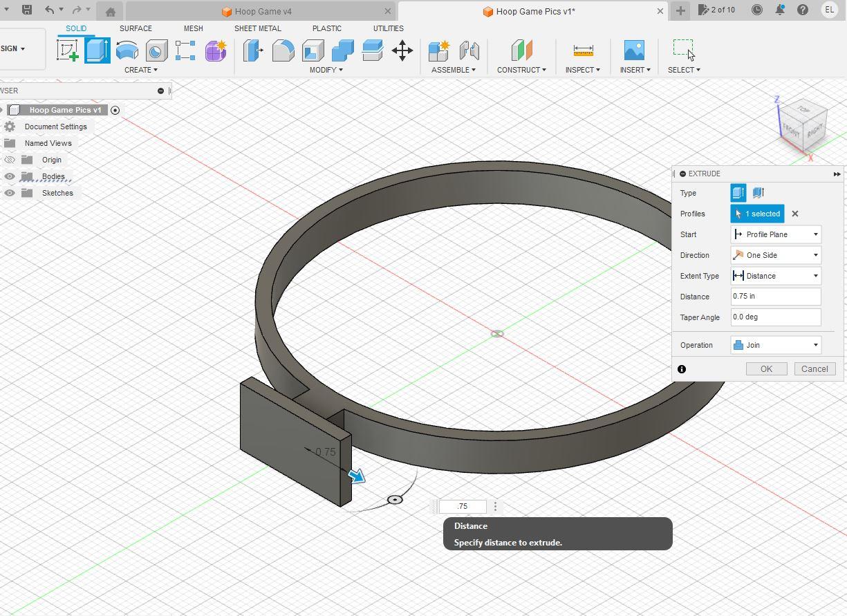Redo the last undone action
Image resolution: width=847 pixels, height=616 pixels.
[77, 10]
